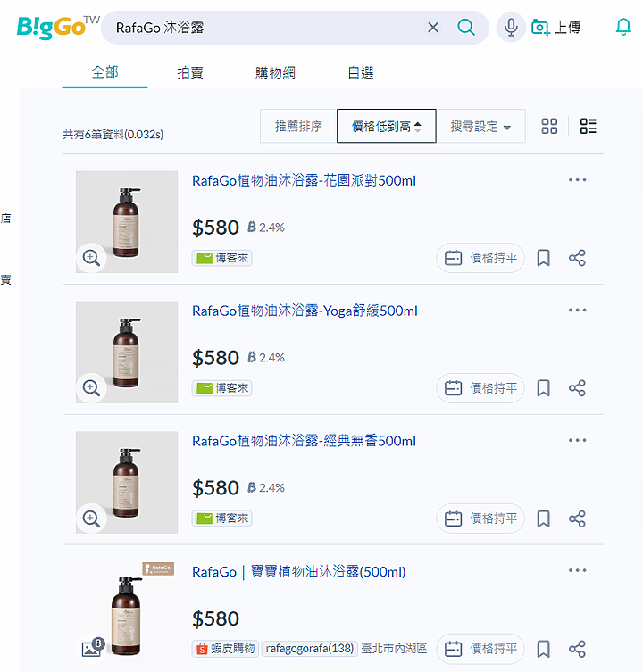This screenshot has height=672, width=643.
Task: Zoom the 花園派對500ml product image
Action: (91, 258)
